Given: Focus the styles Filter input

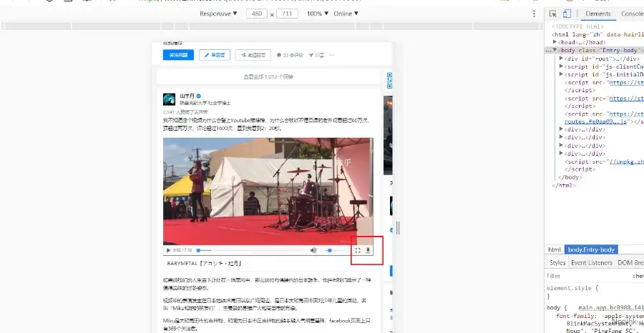Looking at the screenshot, I should pos(587,276).
